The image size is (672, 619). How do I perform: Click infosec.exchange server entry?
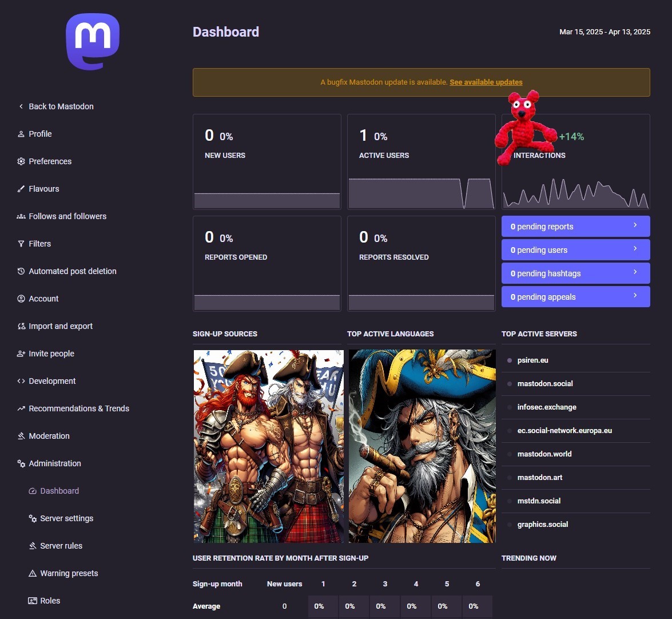(x=546, y=407)
